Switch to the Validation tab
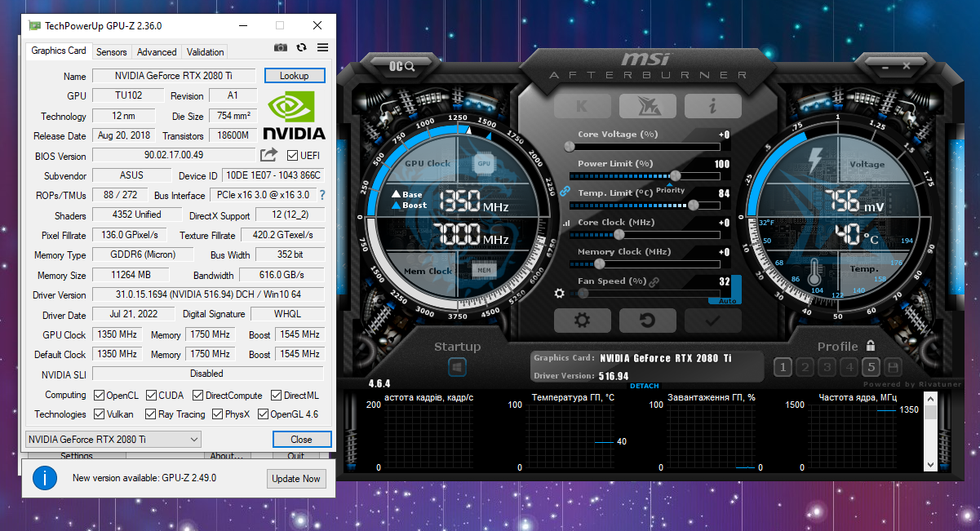Screen dimensions: 980x531 205,51
